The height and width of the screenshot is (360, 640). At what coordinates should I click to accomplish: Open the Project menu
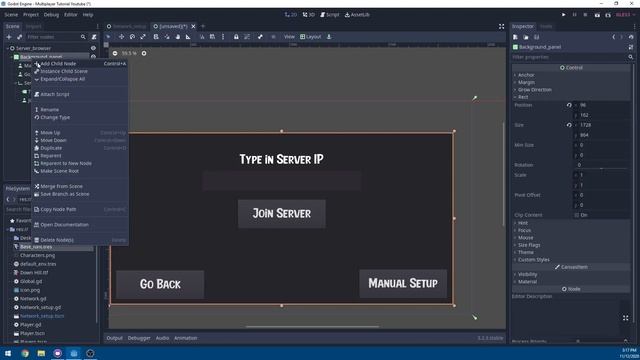[x=31, y=15]
